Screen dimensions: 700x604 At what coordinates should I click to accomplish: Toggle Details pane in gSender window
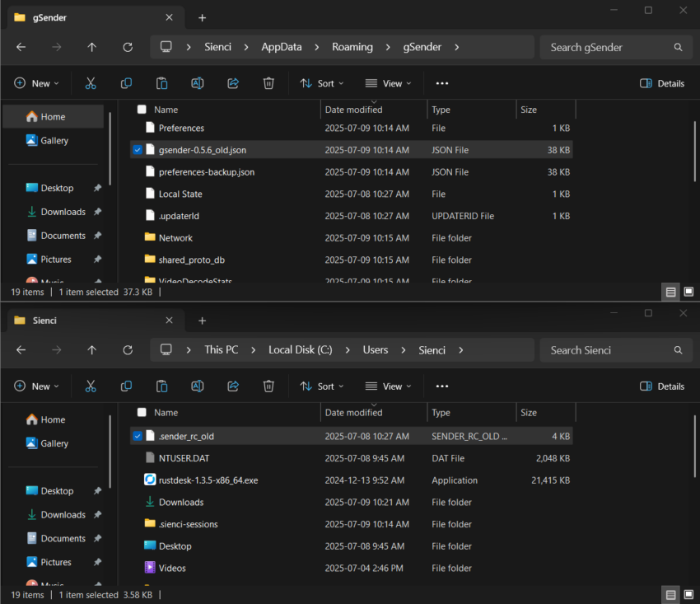662,83
